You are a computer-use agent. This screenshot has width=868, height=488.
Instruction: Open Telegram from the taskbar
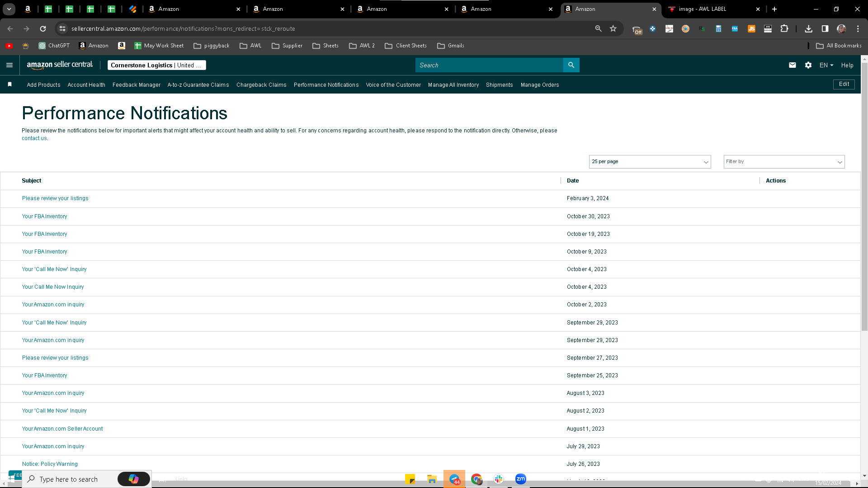tap(454, 479)
